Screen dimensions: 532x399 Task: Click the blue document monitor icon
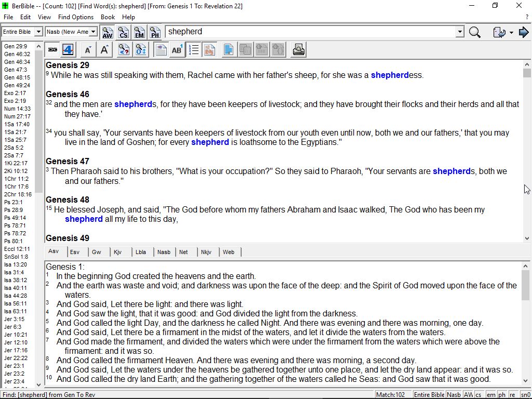[x=229, y=50]
